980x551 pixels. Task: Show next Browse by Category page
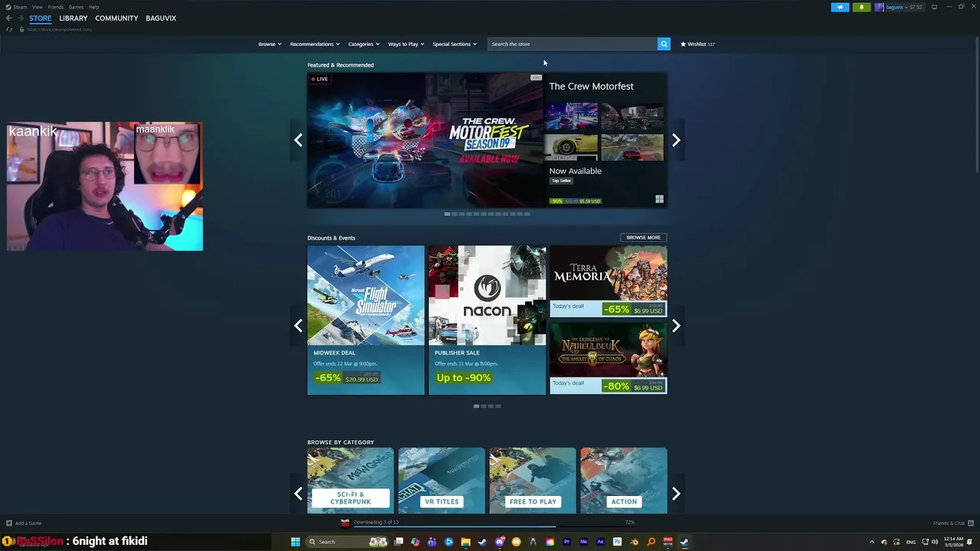[x=676, y=494]
